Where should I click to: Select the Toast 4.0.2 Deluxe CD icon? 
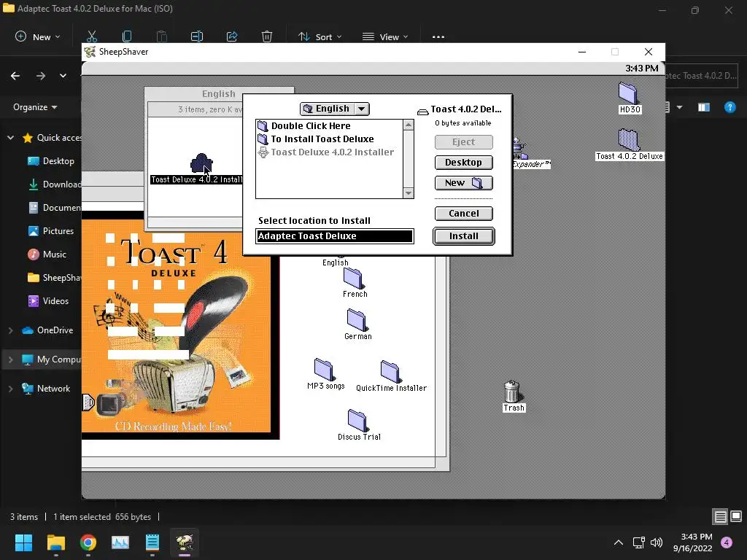pyautogui.click(x=628, y=140)
